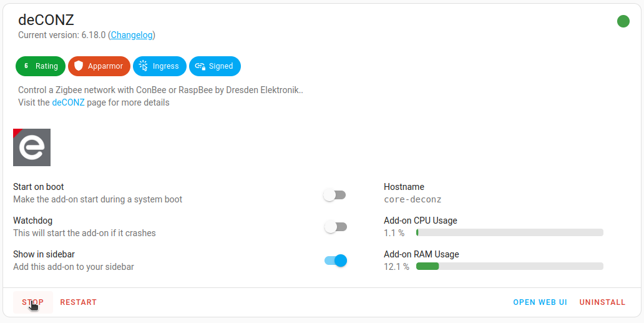This screenshot has width=644, height=323.
Task: Click the Signed link-lock icon
Action: [x=200, y=66]
